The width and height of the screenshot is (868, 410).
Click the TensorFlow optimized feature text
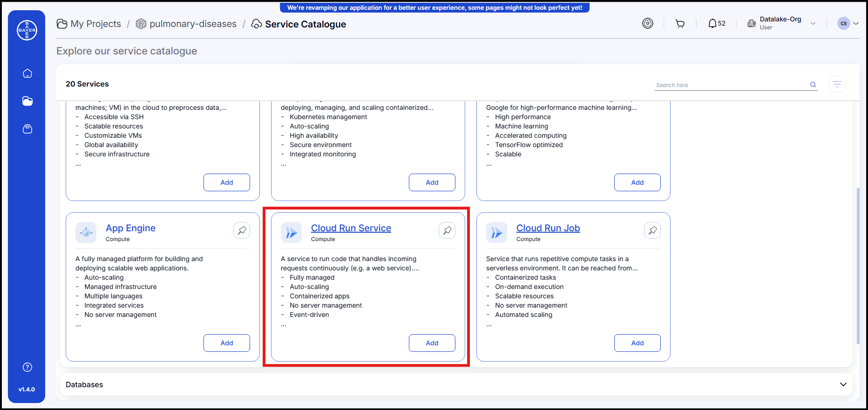(x=529, y=145)
